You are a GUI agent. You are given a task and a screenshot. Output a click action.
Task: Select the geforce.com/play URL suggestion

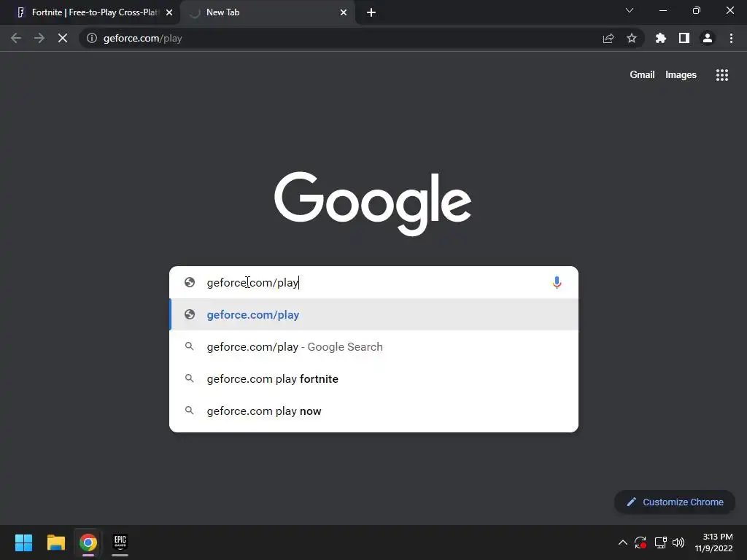pos(374,315)
